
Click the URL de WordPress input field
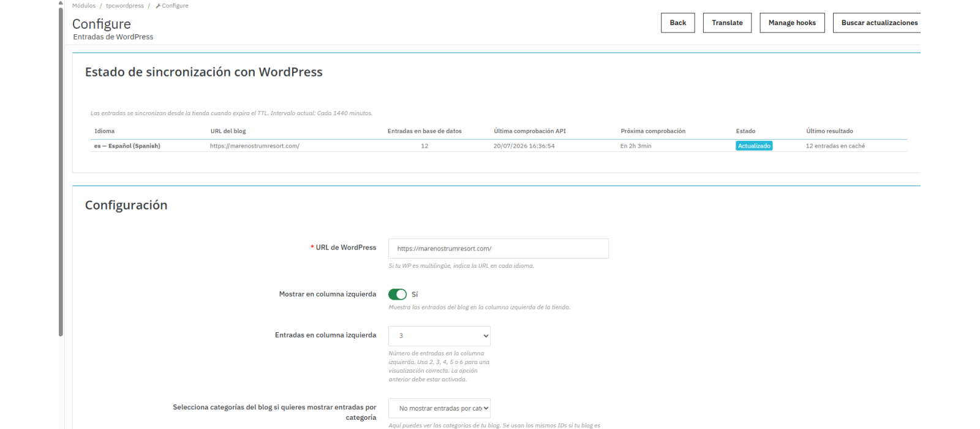click(x=499, y=249)
